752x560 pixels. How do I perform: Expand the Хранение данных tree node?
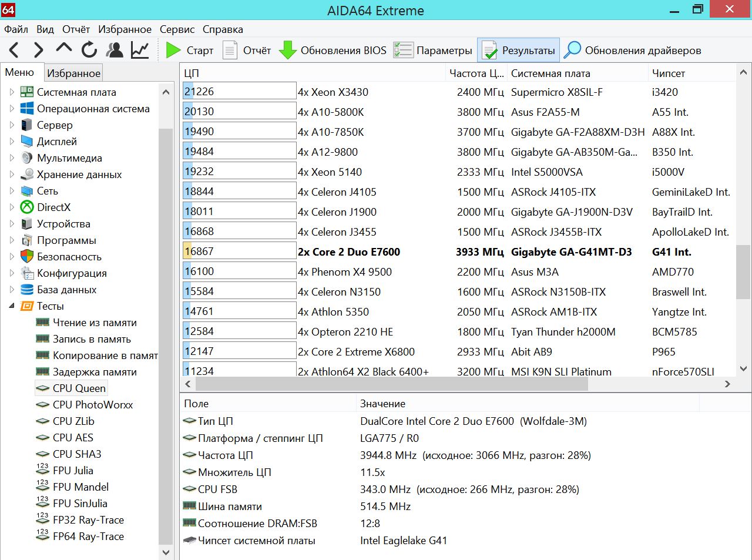click(x=12, y=175)
